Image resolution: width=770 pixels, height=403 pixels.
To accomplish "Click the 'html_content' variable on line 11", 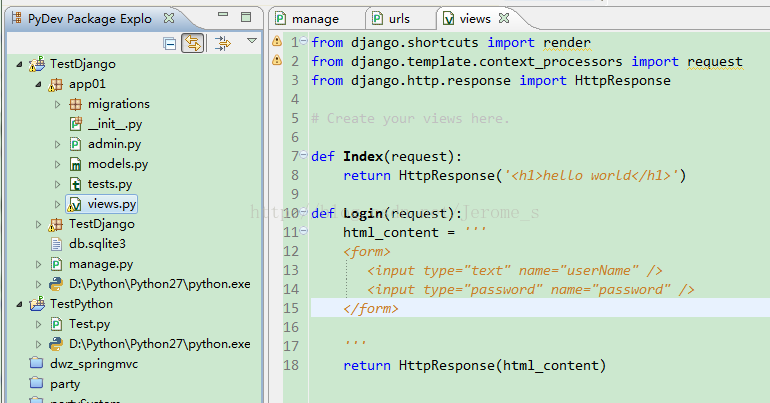I will pyautogui.click(x=391, y=233).
